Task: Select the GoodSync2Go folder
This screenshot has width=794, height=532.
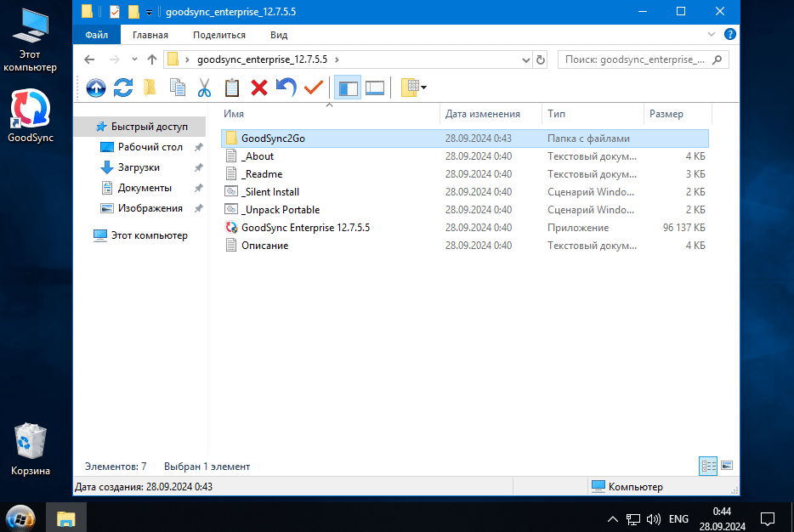Action: click(x=464, y=139)
